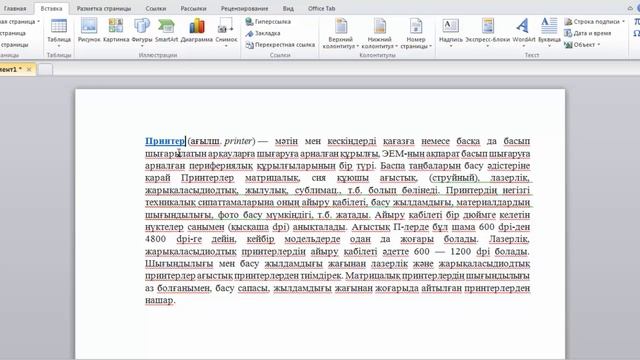Open the Разметка страницы tab

104,8
